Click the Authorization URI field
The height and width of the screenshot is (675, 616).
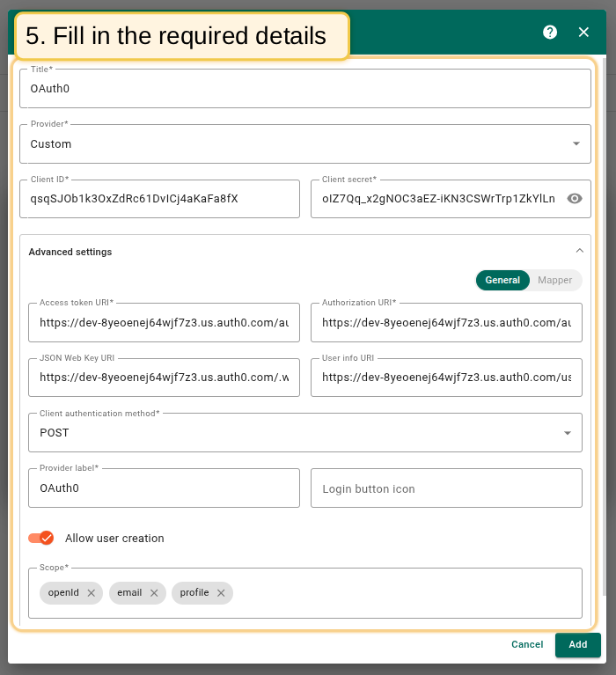(x=446, y=323)
